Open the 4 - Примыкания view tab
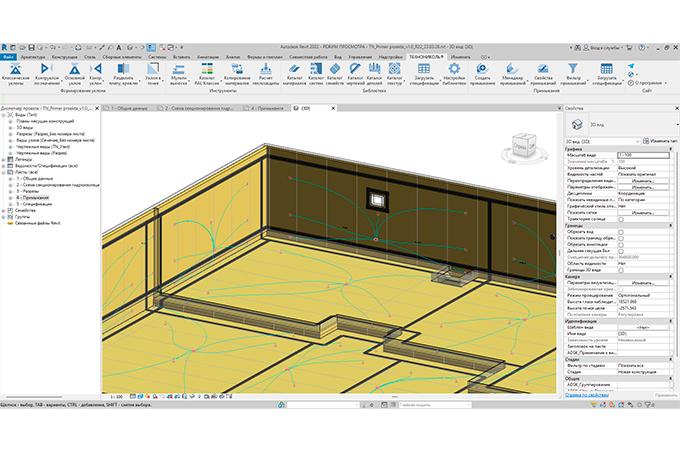The image size is (680, 452). (267, 107)
